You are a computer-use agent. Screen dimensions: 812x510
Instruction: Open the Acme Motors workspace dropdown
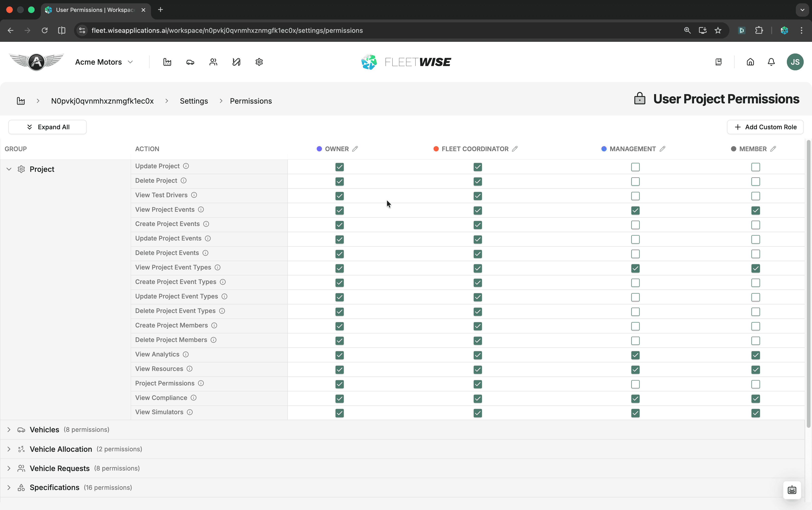point(104,62)
